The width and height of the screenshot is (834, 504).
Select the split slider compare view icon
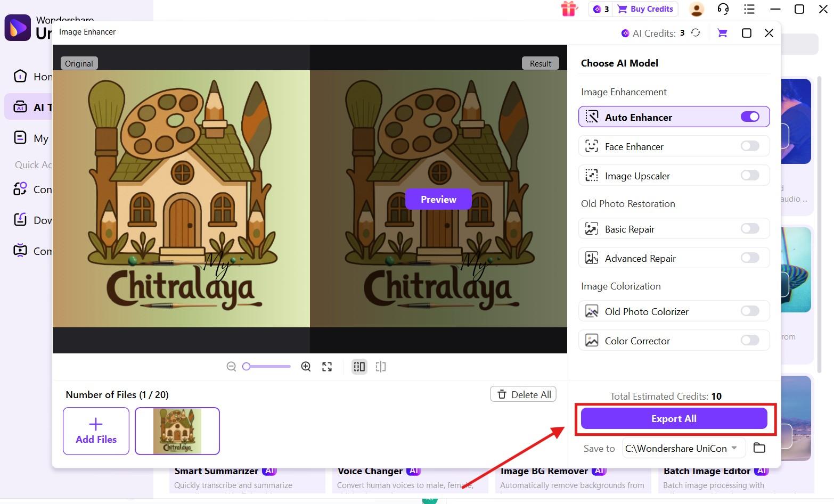click(x=381, y=367)
